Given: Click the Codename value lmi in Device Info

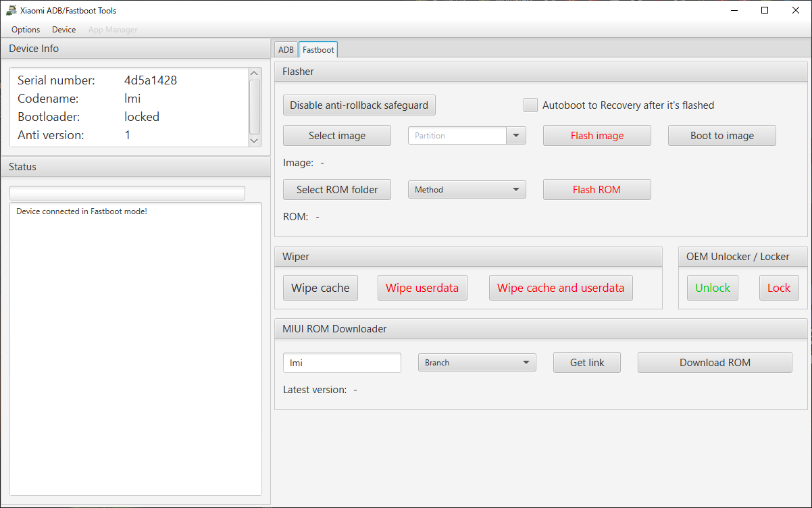Looking at the screenshot, I should 132,99.
